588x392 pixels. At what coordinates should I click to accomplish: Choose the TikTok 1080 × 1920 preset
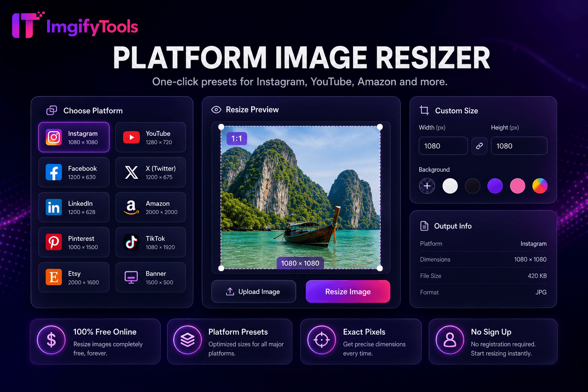(150, 242)
